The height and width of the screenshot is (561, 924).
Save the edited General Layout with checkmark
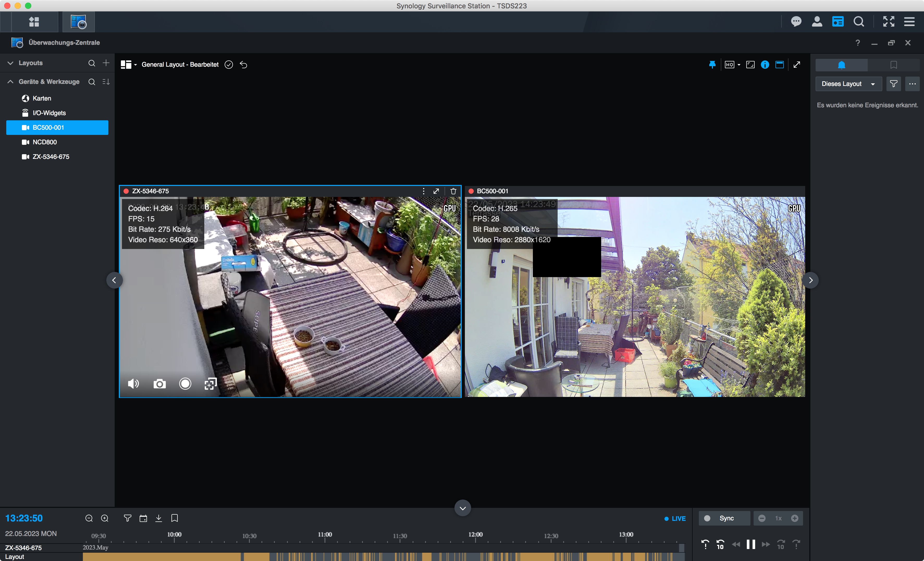pyautogui.click(x=229, y=64)
